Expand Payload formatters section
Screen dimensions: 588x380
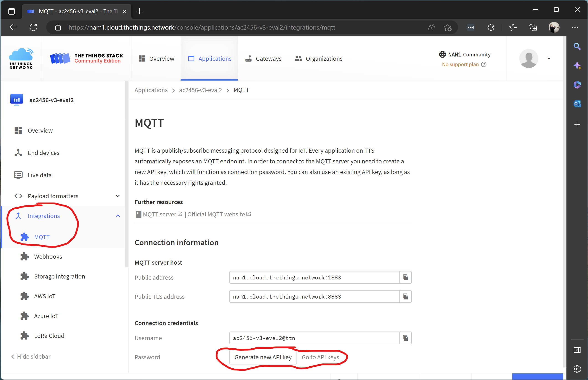pos(118,196)
